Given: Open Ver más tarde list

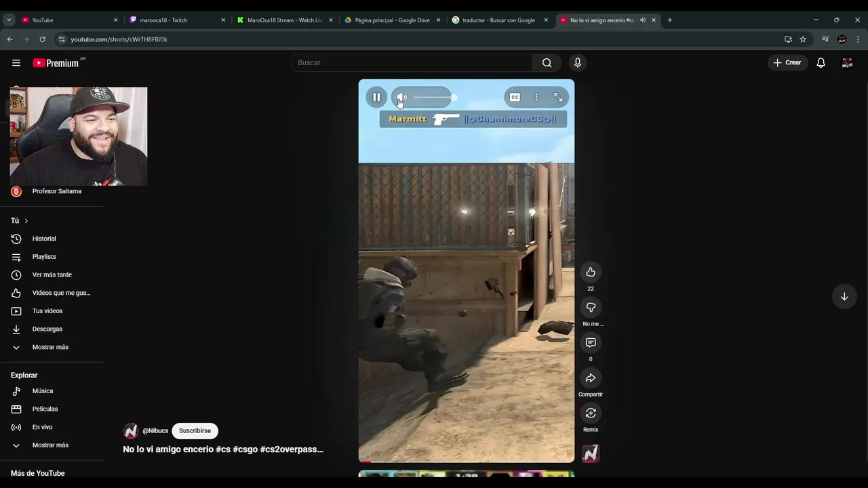Looking at the screenshot, I should point(52,274).
